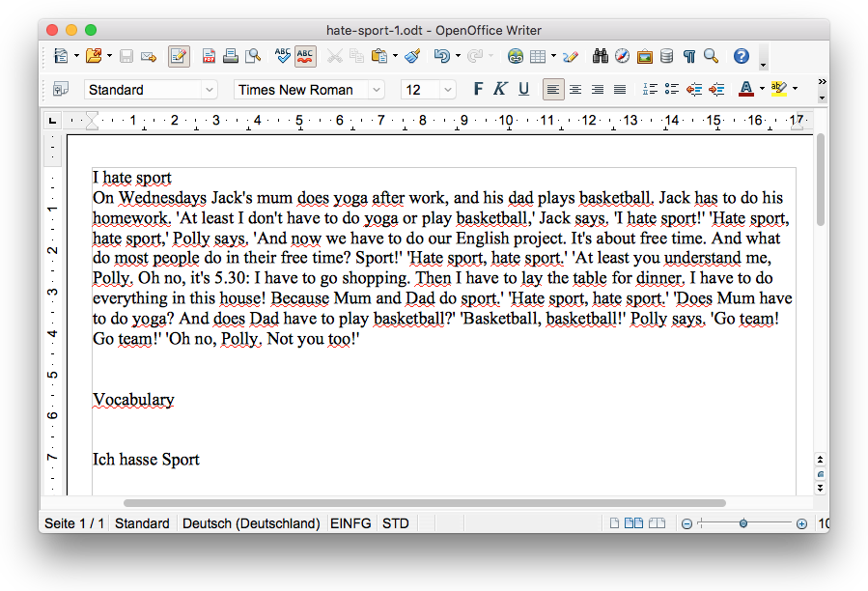The height and width of the screenshot is (591, 868).
Task: Click the Copy icon
Action: click(357, 56)
